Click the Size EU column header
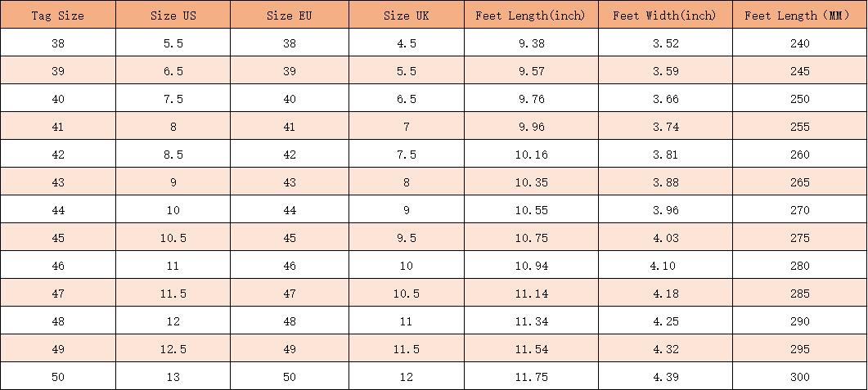The width and height of the screenshot is (868, 390). coord(290,16)
